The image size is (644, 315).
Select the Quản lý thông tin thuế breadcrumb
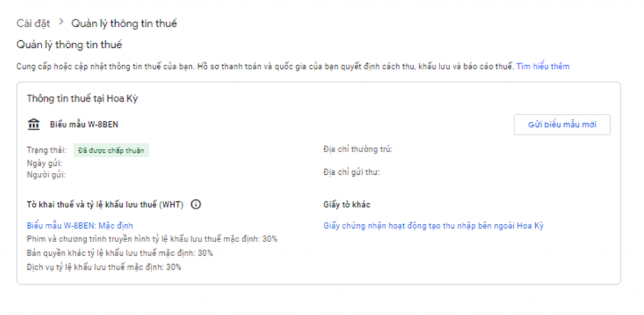point(124,23)
